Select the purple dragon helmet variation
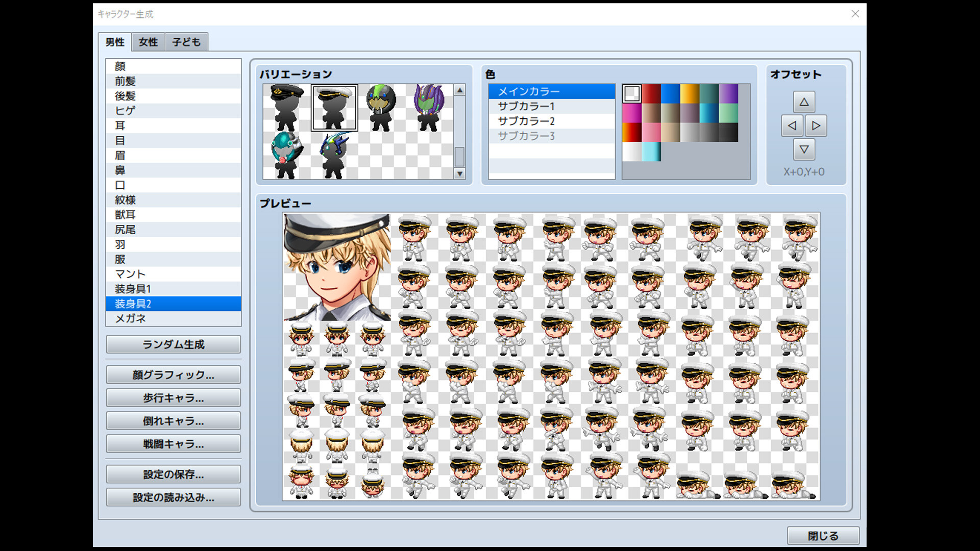 point(428,107)
